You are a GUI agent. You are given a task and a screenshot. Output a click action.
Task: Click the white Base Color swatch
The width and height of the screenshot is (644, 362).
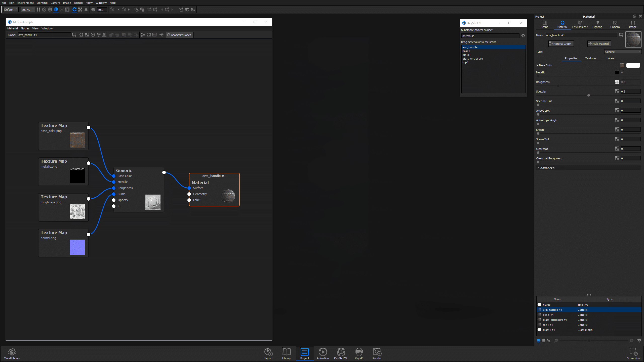point(633,65)
